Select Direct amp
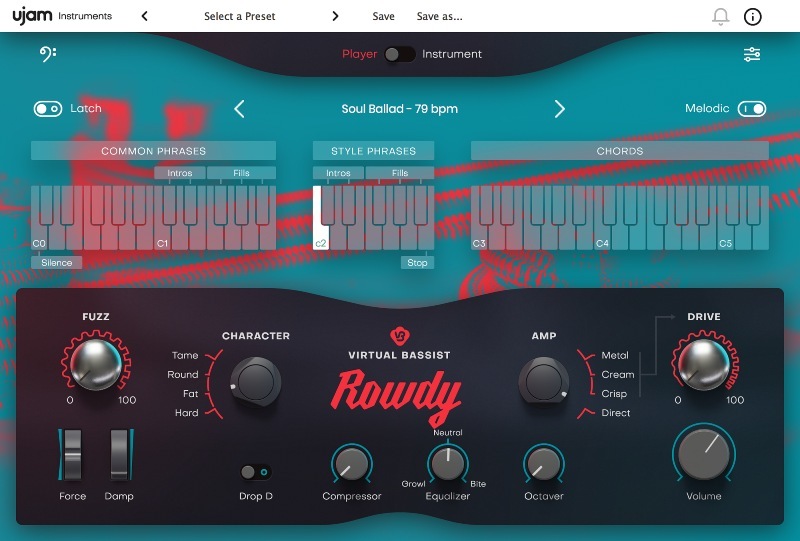 pyautogui.click(x=615, y=412)
